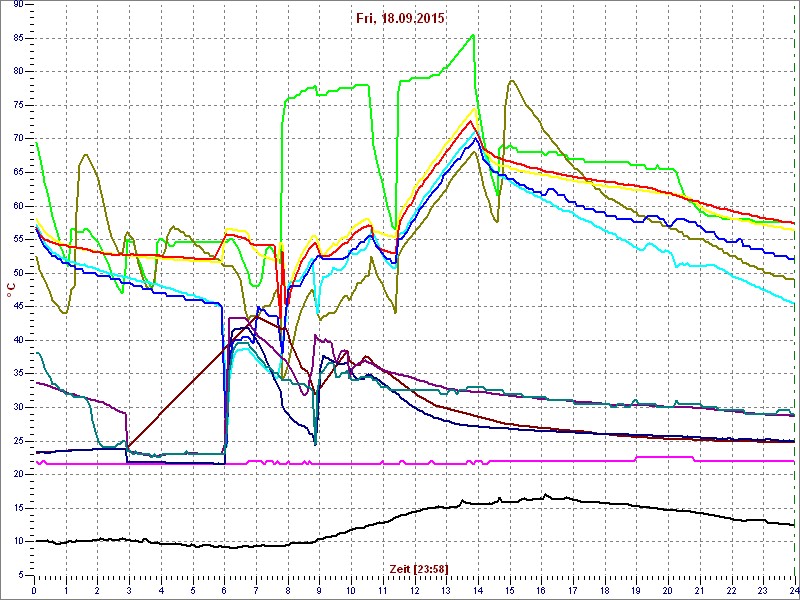
Task: Click the hour 8 label on the time axis
Action: pyautogui.click(x=288, y=592)
